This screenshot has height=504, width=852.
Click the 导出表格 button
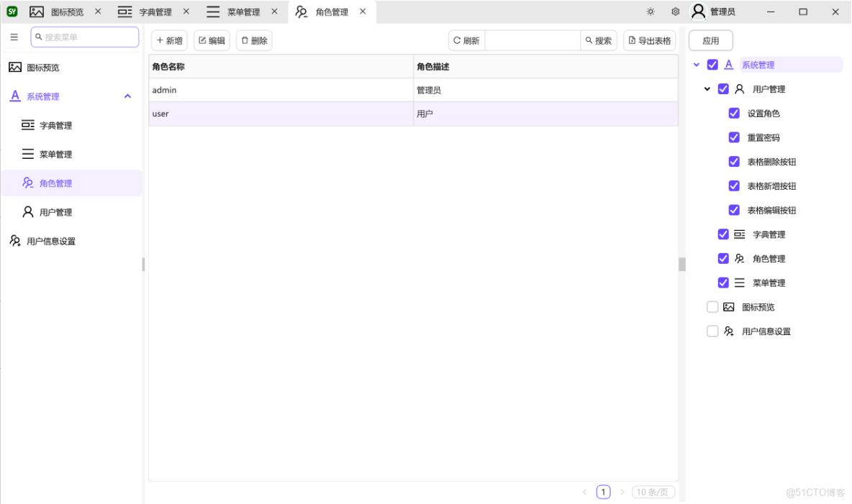(x=650, y=40)
